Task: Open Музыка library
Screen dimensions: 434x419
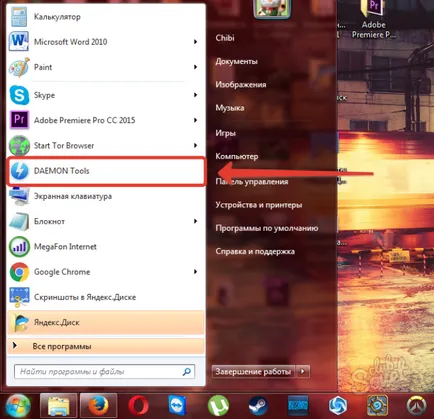Action: [230, 108]
